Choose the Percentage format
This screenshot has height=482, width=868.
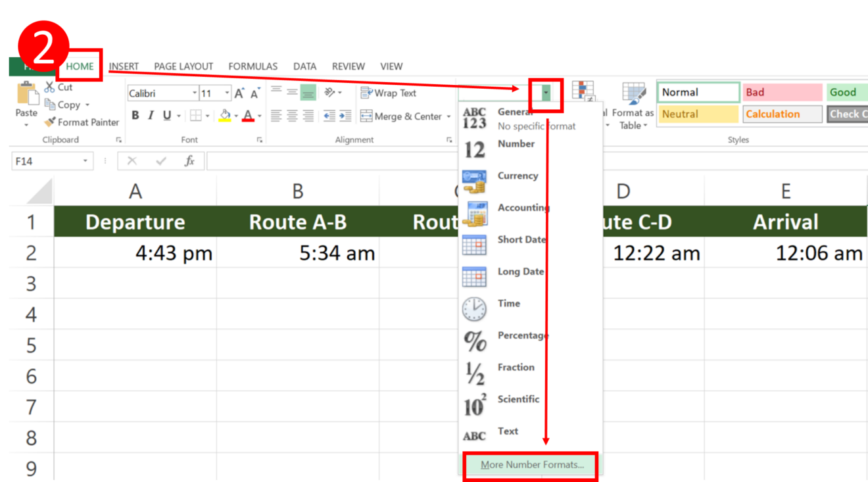tap(522, 335)
